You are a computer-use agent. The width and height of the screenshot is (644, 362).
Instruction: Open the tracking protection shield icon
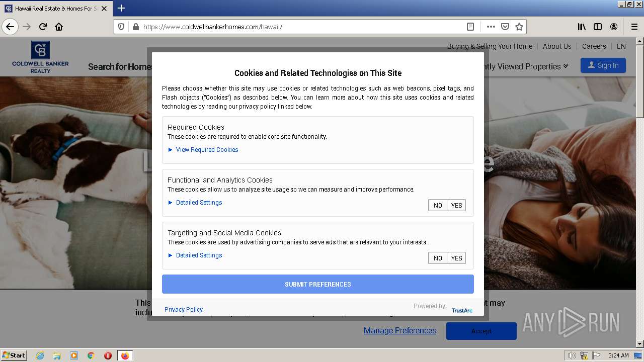coord(121,27)
